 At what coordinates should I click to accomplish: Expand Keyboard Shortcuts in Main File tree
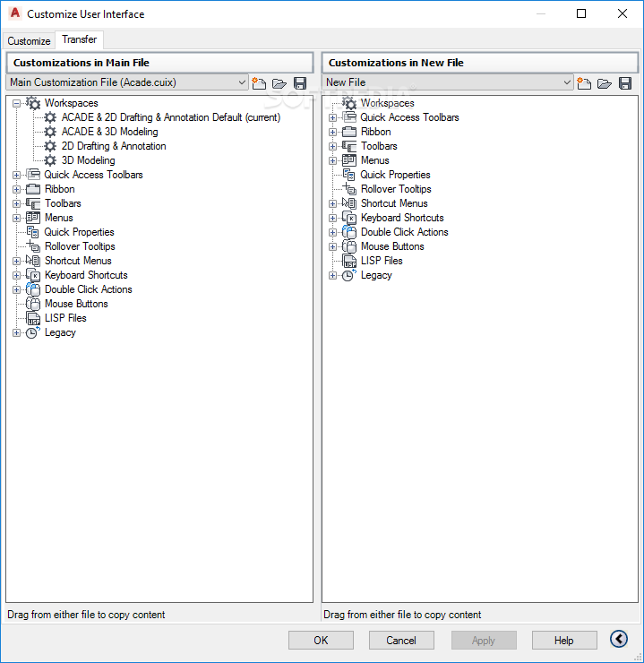tap(16, 276)
